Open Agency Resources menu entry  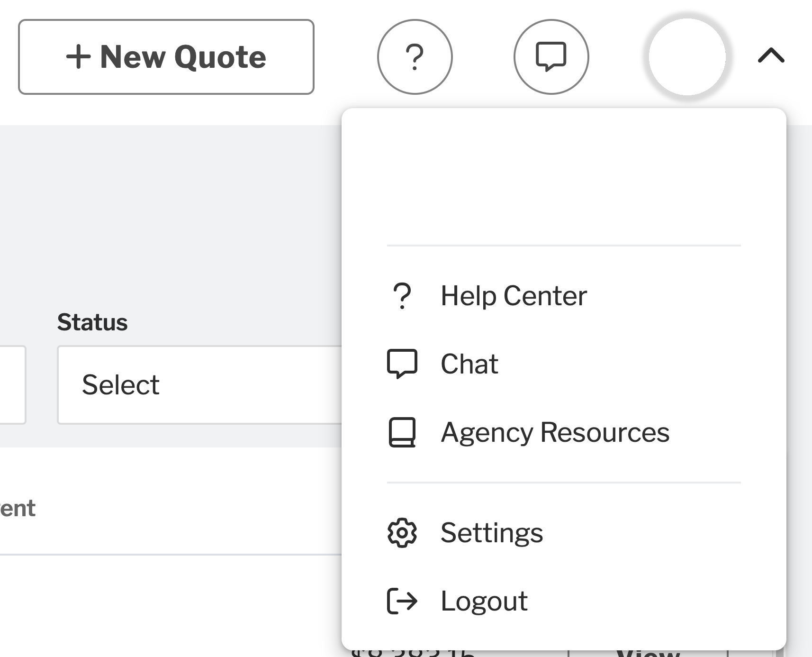(555, 432)
